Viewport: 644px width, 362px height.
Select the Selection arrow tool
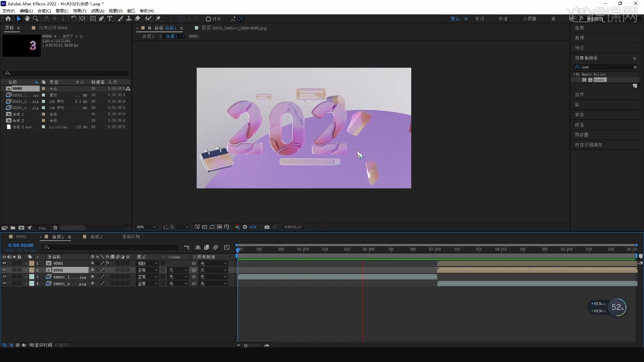(19, 19)
